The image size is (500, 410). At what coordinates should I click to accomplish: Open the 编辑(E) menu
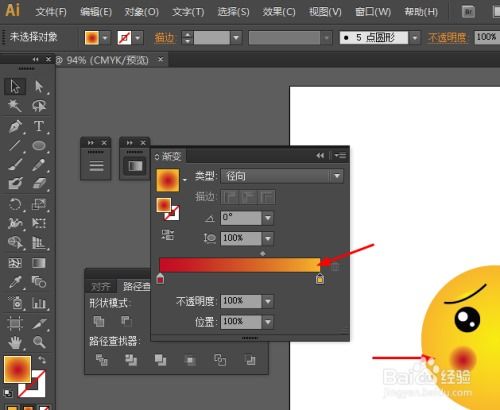96,12
